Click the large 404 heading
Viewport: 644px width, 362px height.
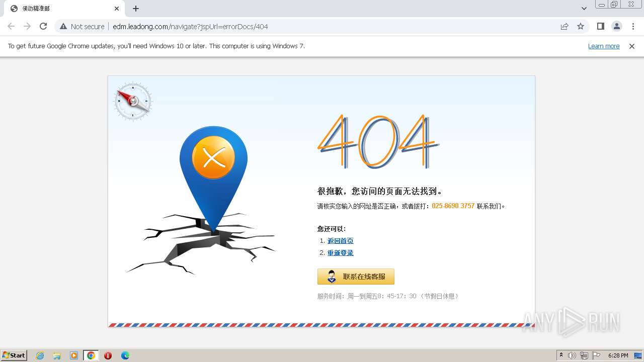click(x=378, y=142)
